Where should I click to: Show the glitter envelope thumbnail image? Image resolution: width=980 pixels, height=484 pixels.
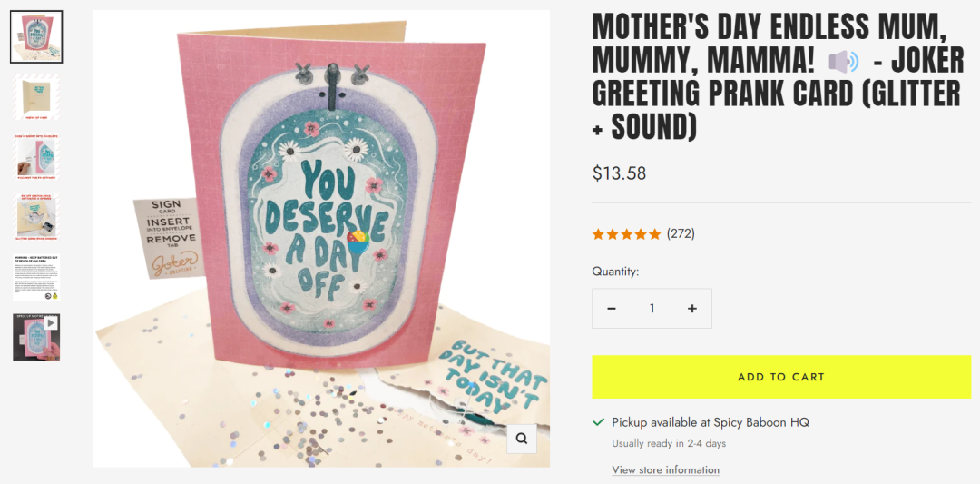(36, 217)
